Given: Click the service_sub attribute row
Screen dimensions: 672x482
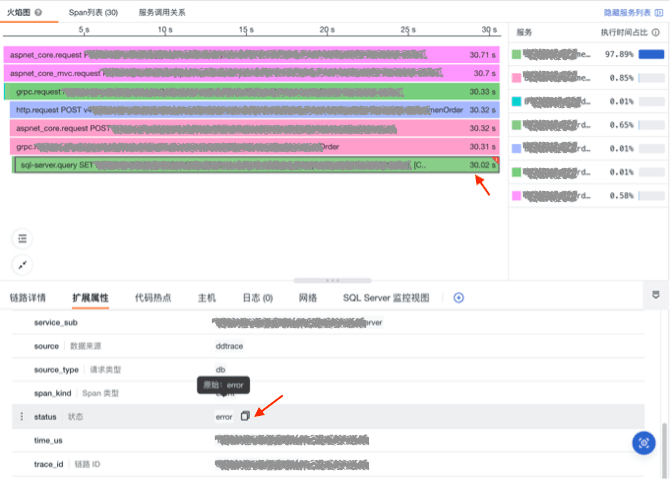Looking at the screenshot, I should 328,323.
